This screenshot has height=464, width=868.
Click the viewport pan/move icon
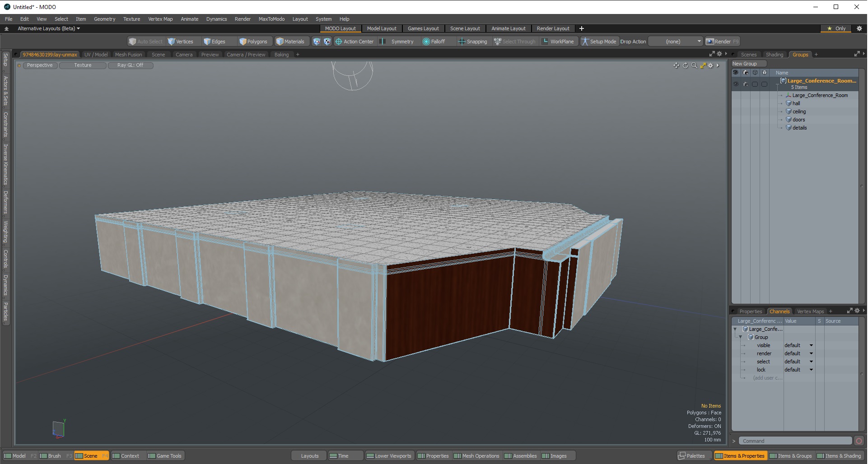[676, 65]
